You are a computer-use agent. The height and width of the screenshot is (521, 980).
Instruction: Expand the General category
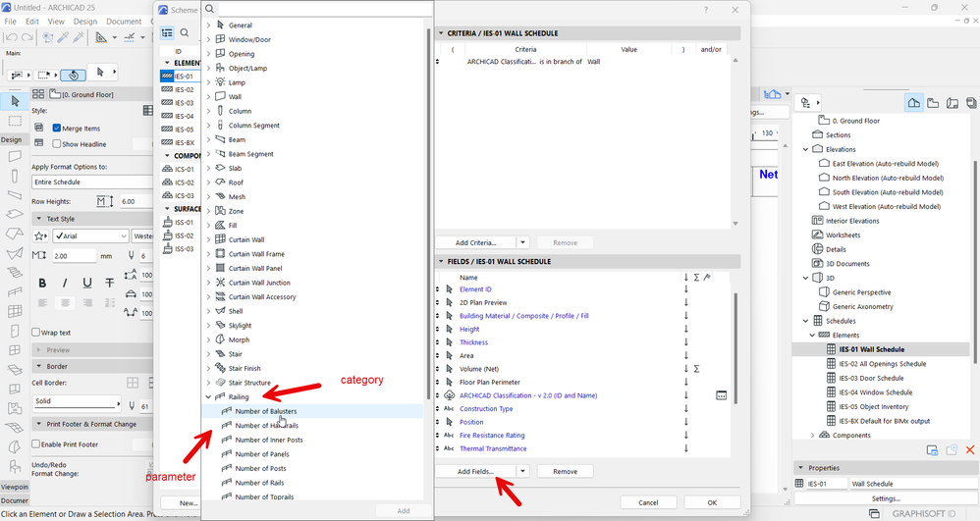(209, 25)
